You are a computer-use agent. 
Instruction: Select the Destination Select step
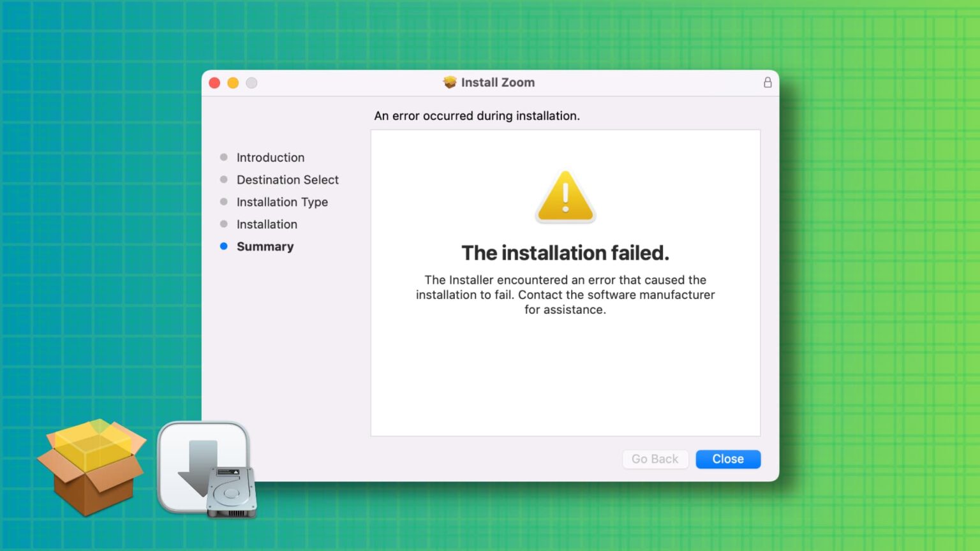click(288, 180)
